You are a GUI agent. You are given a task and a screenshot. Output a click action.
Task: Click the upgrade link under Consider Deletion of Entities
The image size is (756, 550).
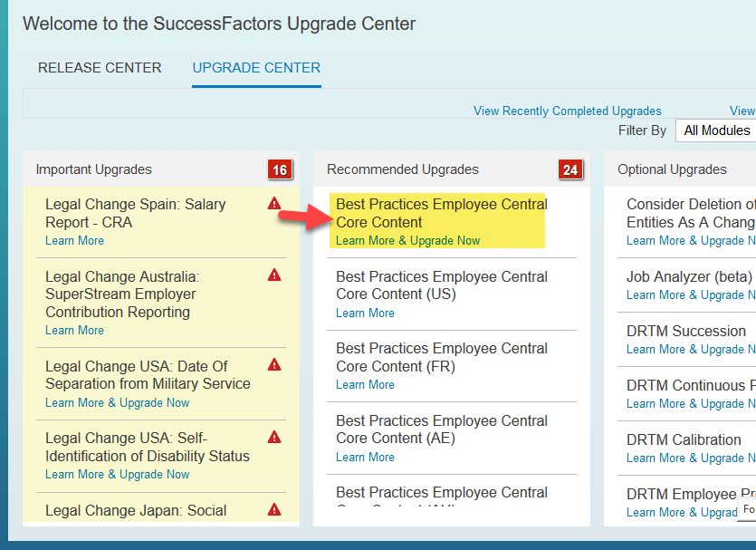tap(691, 241)
